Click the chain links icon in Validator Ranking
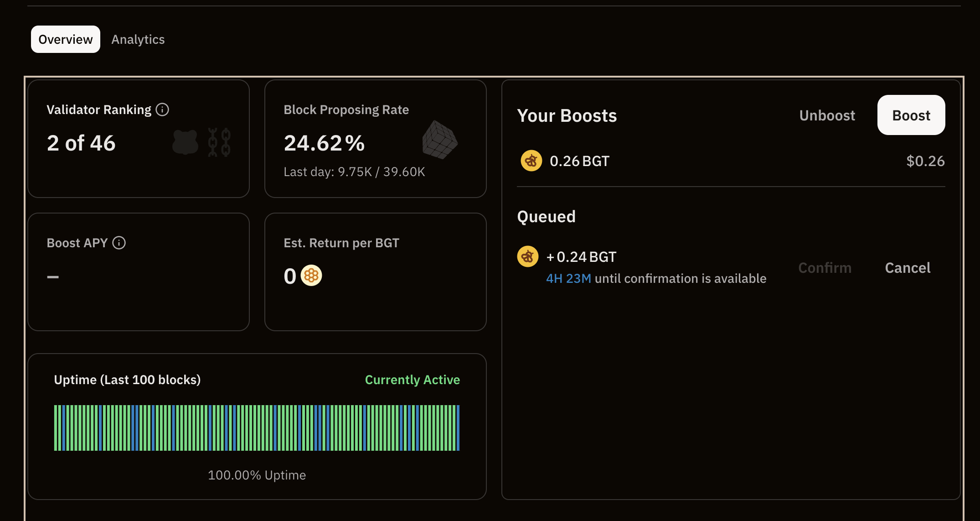The image size is (980, 521). [x=219, y=142]
